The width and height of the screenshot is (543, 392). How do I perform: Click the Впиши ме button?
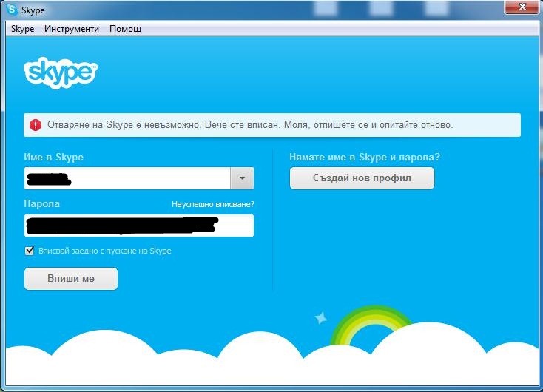(71, 278)
